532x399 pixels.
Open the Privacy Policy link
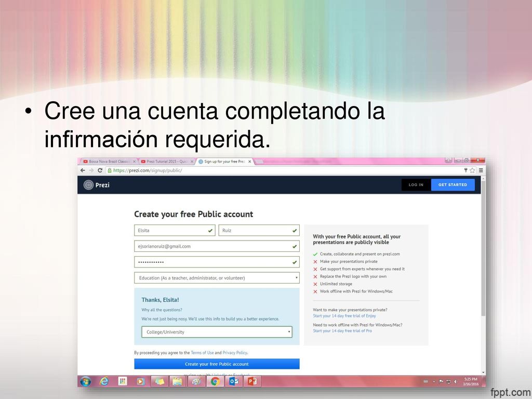click(235, 353)
